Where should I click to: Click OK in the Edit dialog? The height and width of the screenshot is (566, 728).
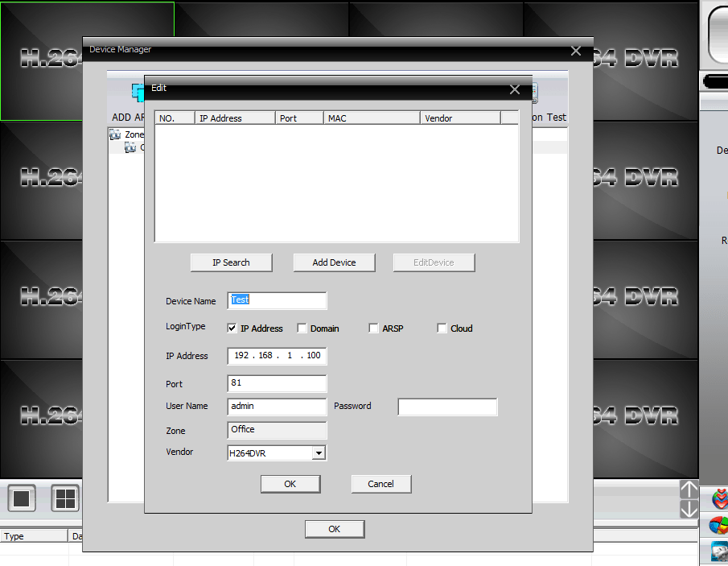tap(290, 484)
